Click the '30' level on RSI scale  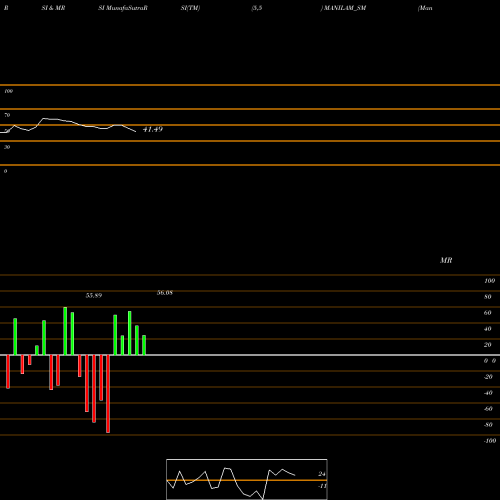pos(7,147)
